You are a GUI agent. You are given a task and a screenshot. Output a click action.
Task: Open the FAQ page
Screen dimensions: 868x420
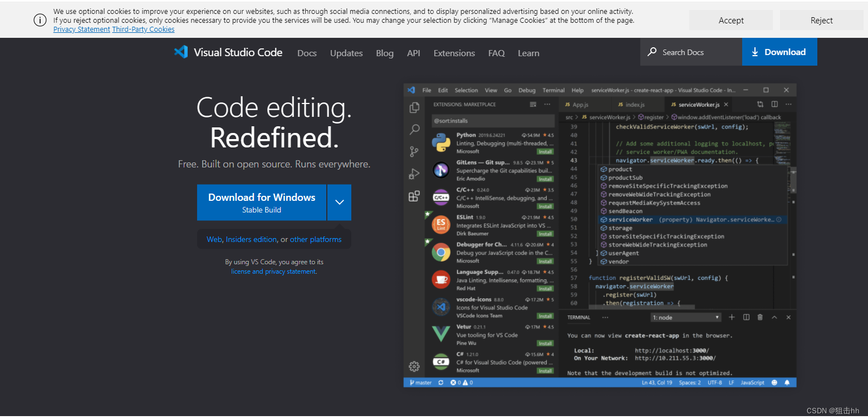pyautogui.click(x=496, y=53)
